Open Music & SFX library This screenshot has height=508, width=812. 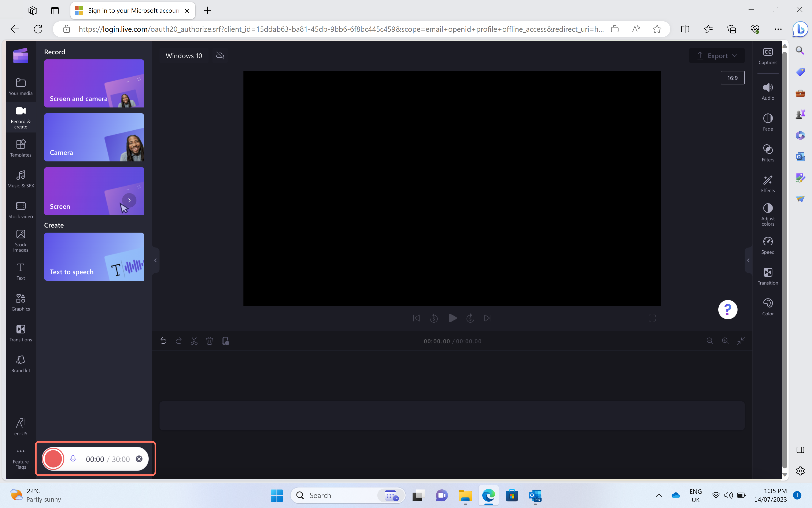pos(21,179)
